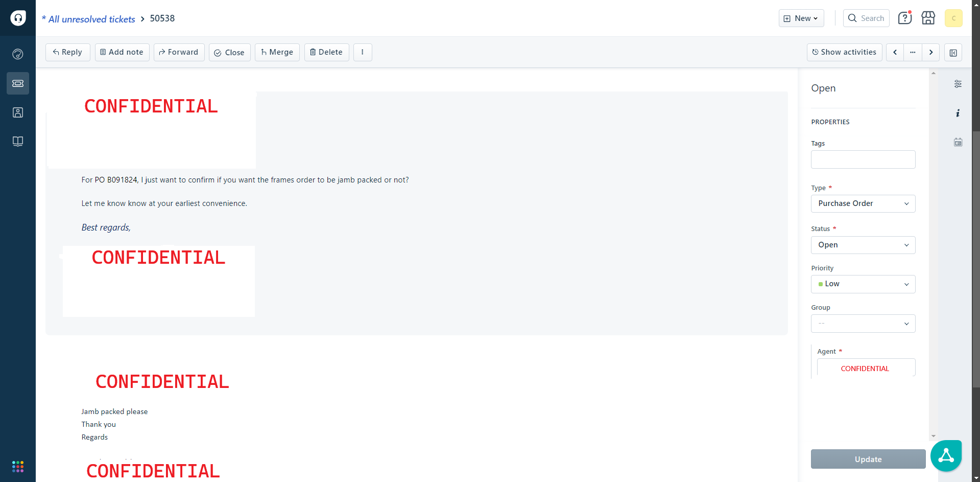Screen dimensions: 980x482
Task: Forward the ticket
Action: pyautogui.click(x=179, y=52)
